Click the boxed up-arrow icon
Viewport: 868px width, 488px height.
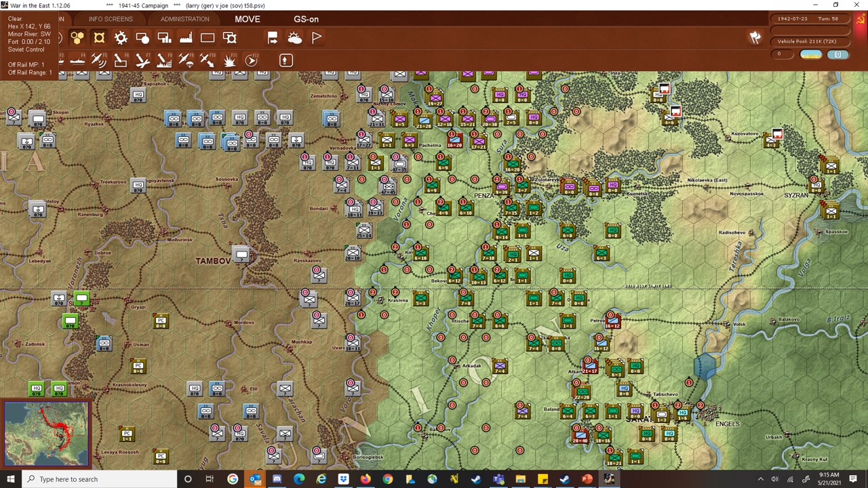(285, 60)
